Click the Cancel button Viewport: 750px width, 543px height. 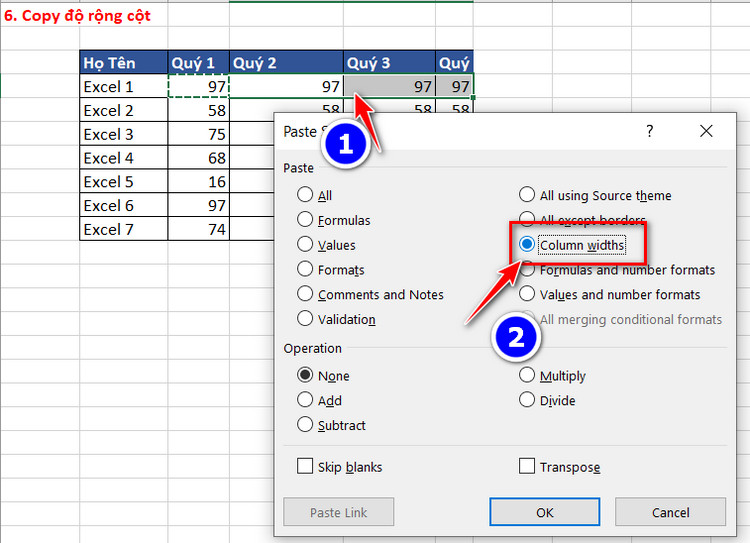670,512
